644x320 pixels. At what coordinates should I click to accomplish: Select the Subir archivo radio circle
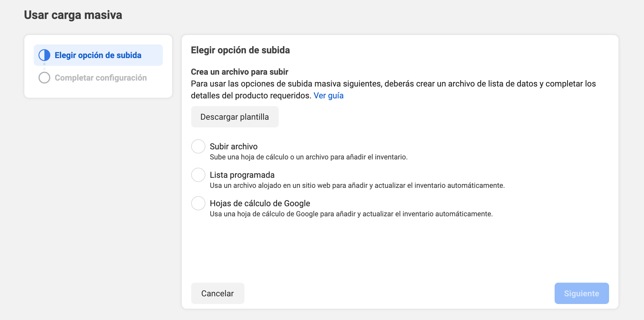[198, 146]
